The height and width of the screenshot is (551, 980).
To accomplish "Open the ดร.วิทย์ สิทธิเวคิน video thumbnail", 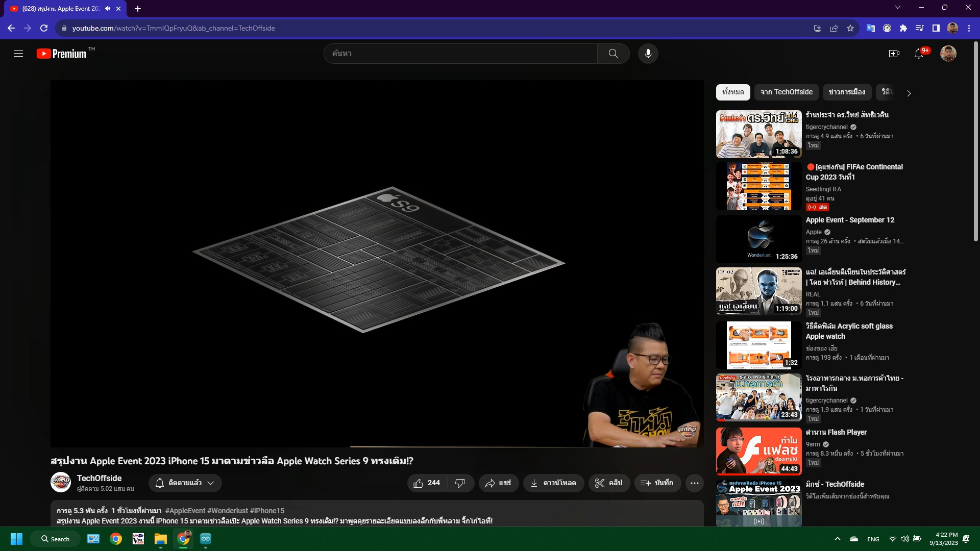I will coord(758,134).
